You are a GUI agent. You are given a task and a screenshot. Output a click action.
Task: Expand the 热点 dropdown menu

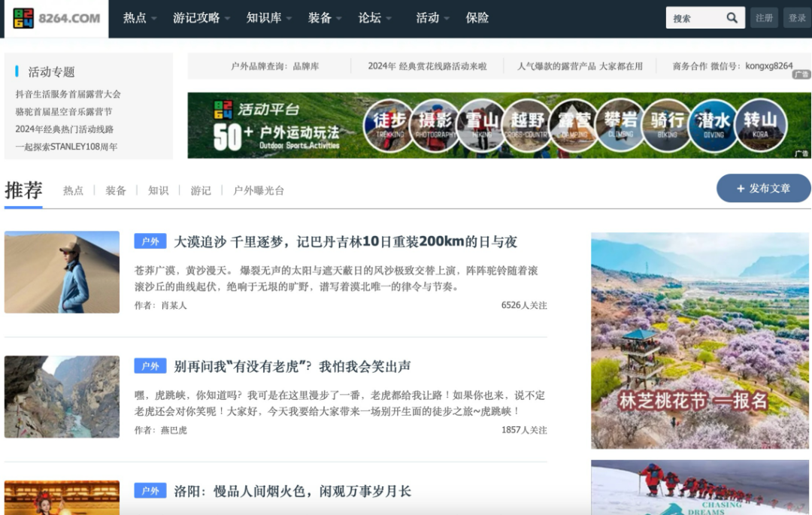140,18
